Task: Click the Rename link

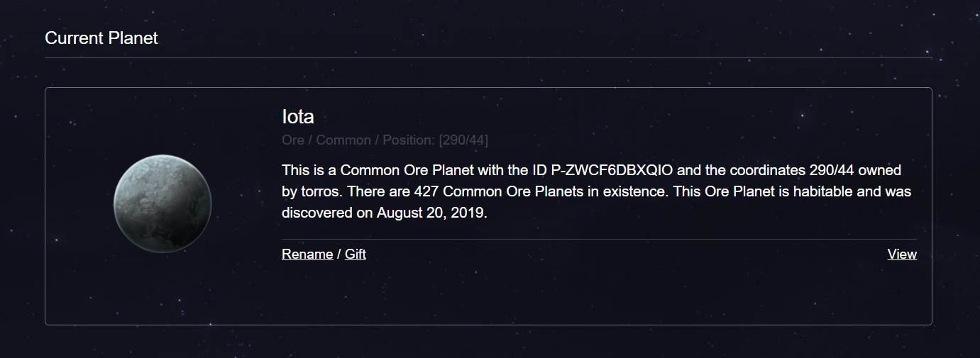Action: click(307, 254)
